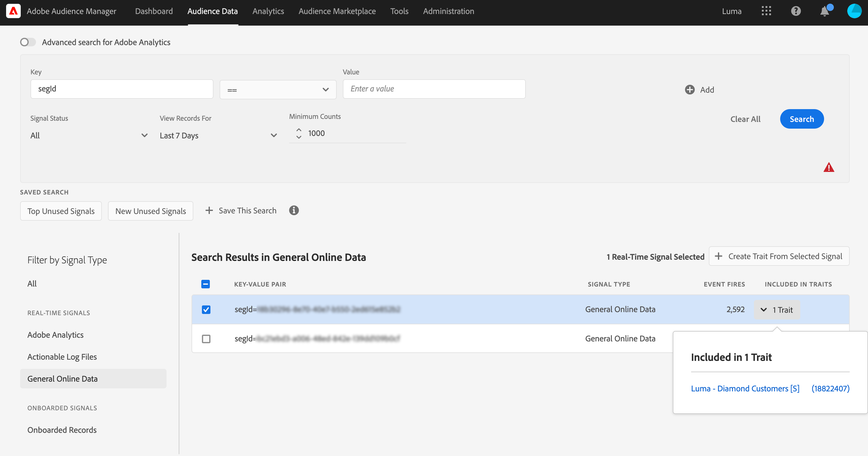868x456 pixels.
Task: Open the == operator dropdown
Action: click(278, 90)
